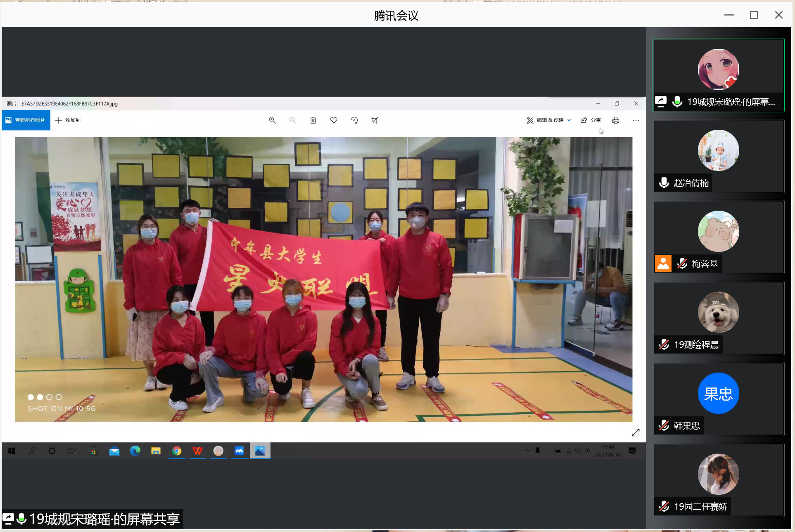Click the printer icon
Viewport: 795px width, 532px height.
(615, 120)
